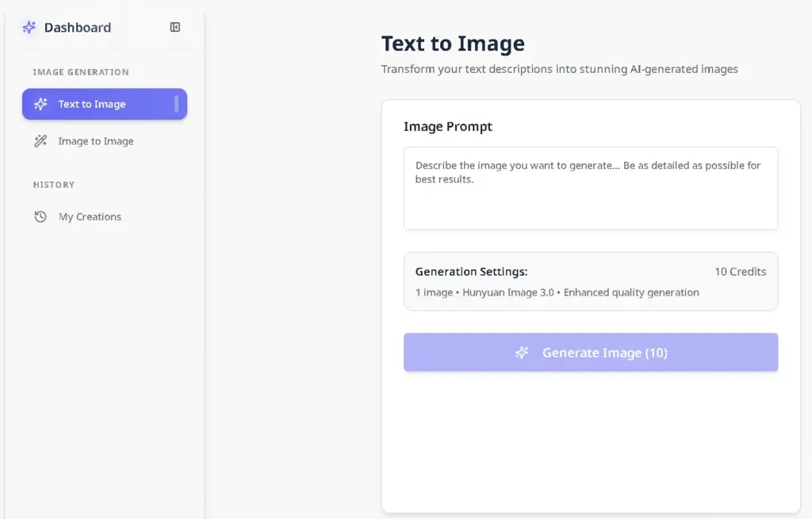Click the sparkle icon beside Text to Image
Viewport: 812px width, 519px height.
(40, 105)
